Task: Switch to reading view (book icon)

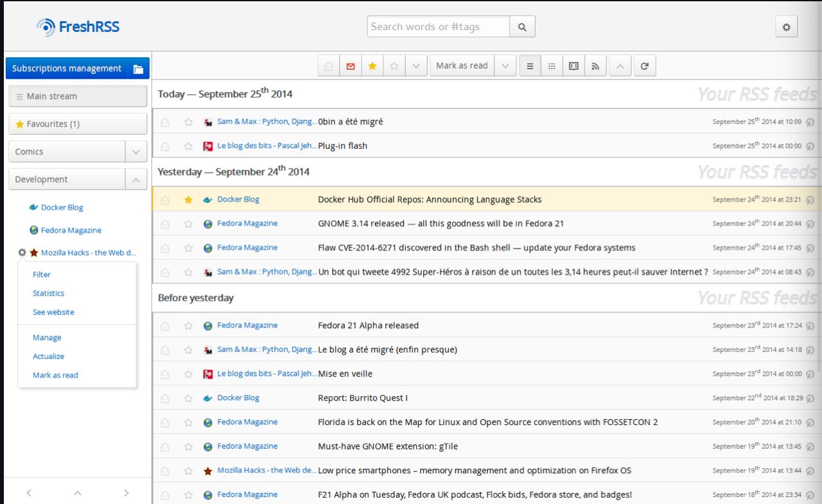Action: (573, 65)
